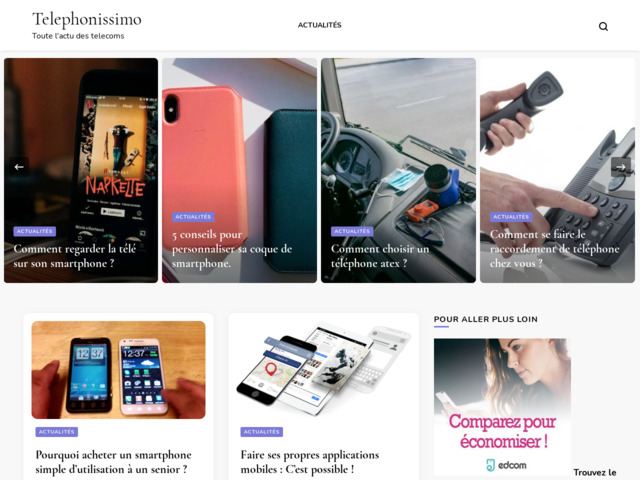Open the search magnifier icon
Image resolution: width=640 pixels, height=480 pixels.
tap(603, 27)
